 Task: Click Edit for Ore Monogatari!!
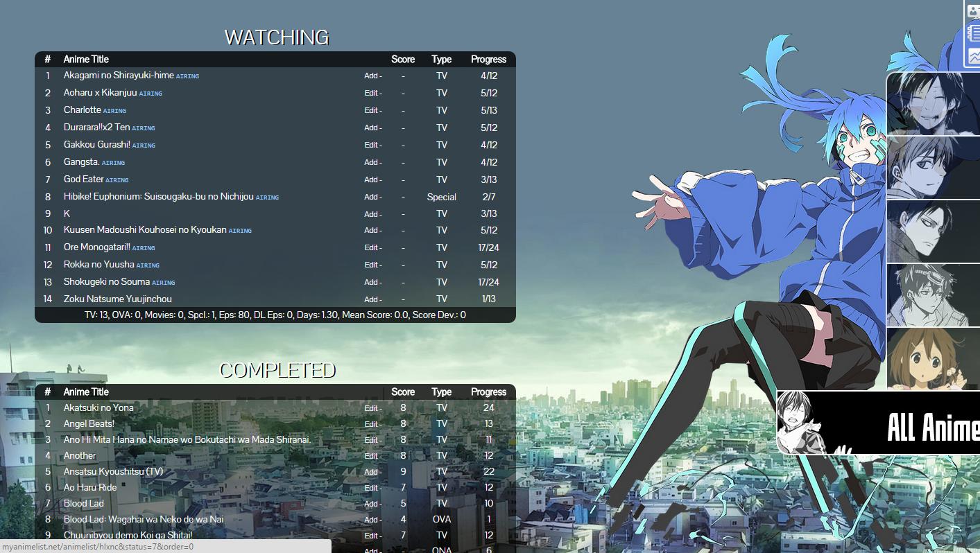(x=371, y=248)
